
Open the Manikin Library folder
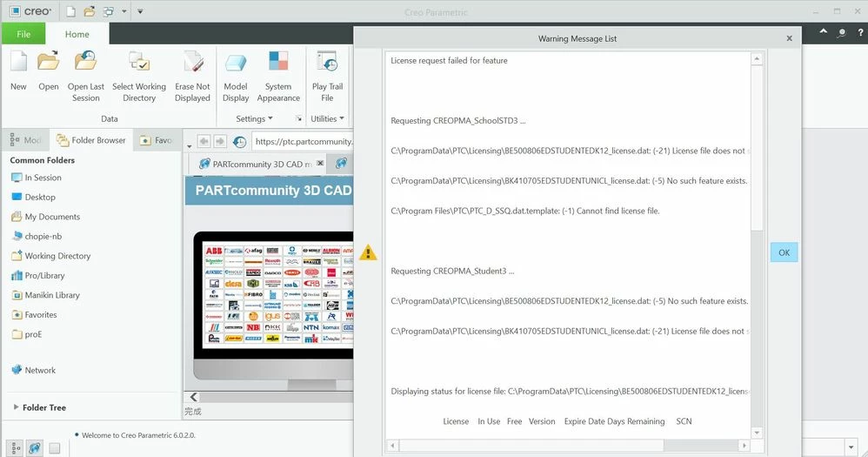coord(46,295)
